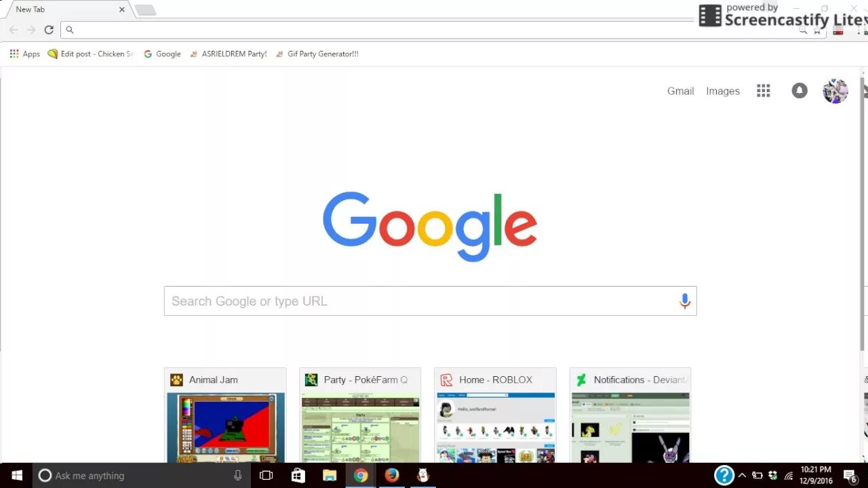Open Task View on the taskbar

[x=267, y=475]
